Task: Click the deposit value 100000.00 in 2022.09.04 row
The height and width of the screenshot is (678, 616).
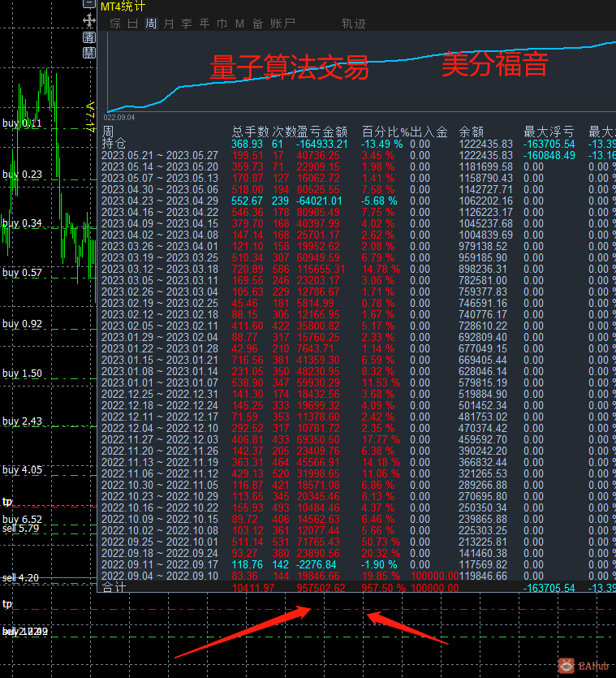Action: pos(434,576)
